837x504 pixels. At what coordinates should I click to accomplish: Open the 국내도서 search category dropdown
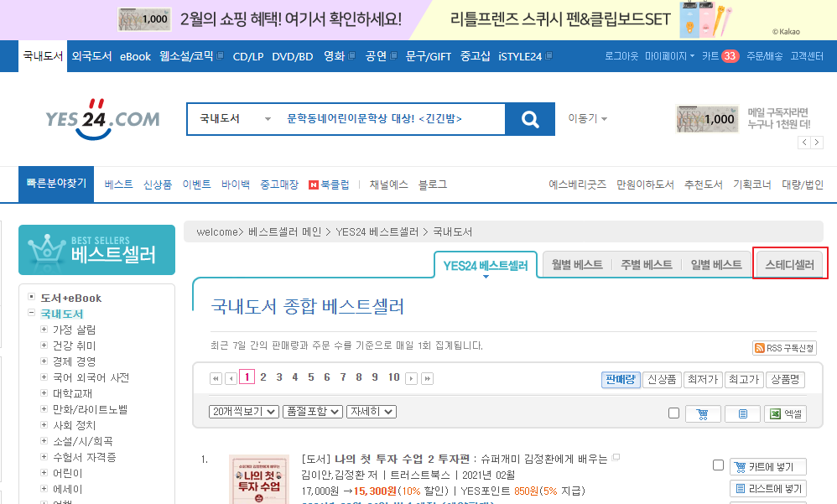coord(236,118)
